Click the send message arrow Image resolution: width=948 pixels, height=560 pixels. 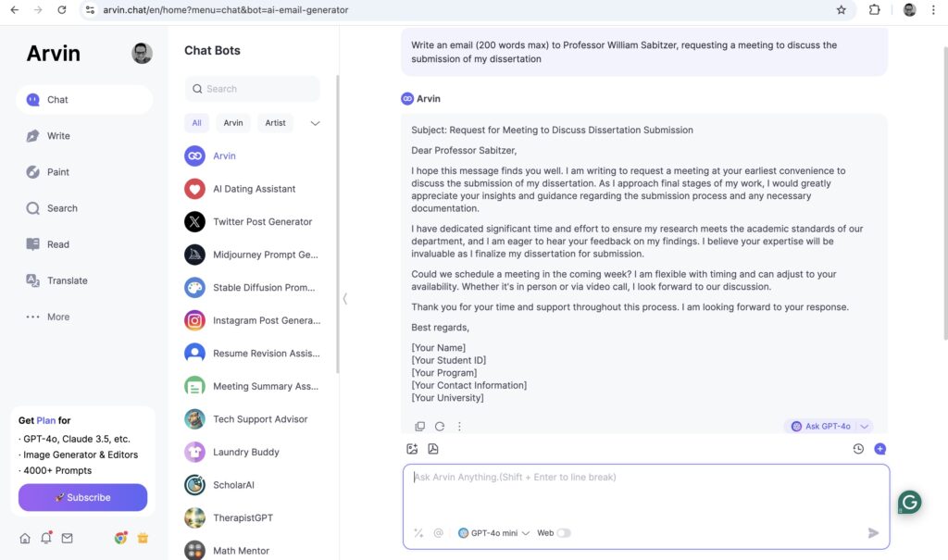[873, 533]
